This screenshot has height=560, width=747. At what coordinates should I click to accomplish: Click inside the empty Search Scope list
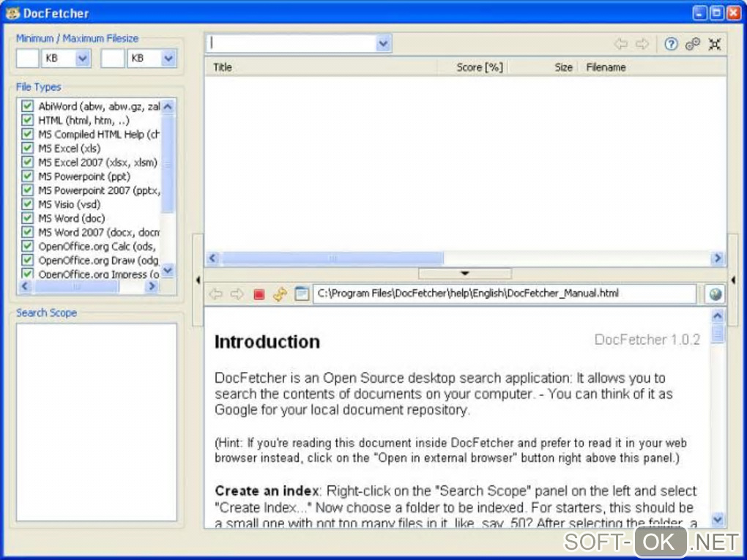click(x=96, y=422)
